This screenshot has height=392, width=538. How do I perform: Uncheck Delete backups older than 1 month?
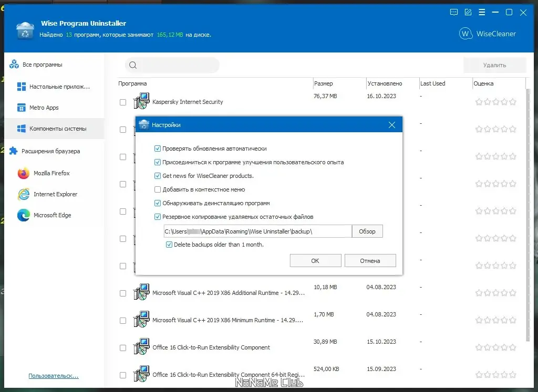[x=169, y=245]
